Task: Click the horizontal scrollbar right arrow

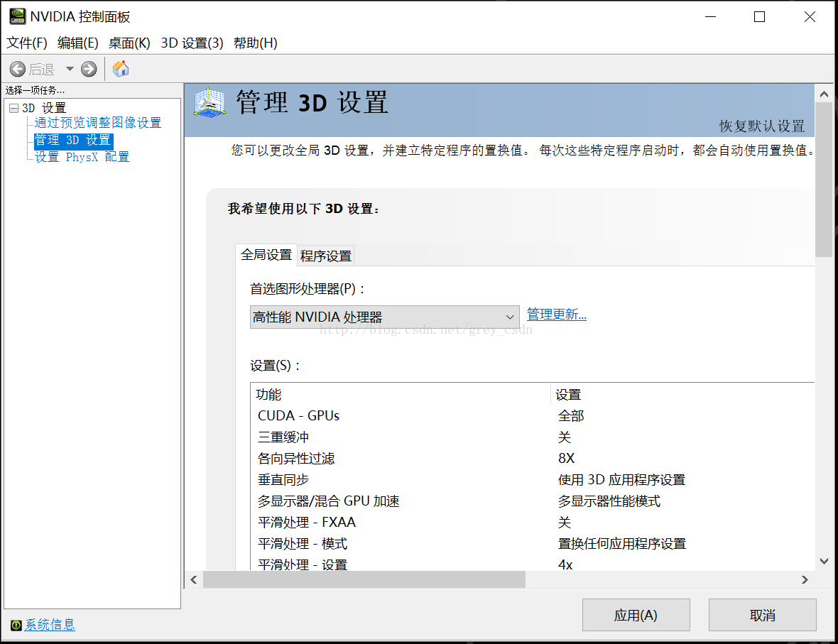Action: click(x=805, y=580)
